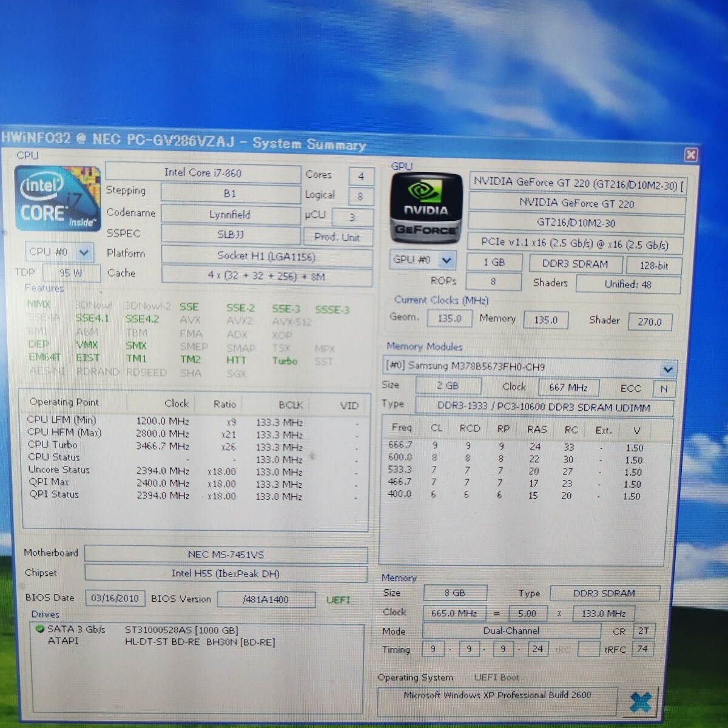Click the VMX feature label
Viewport: 728px width, 728px height.
pyautogui.click(x=87, y=345)
